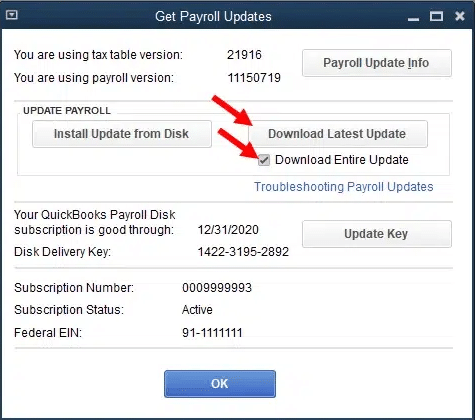
Task: Select the Disk Delivery Key 1422-3195-2892
Action: [243, 252]
